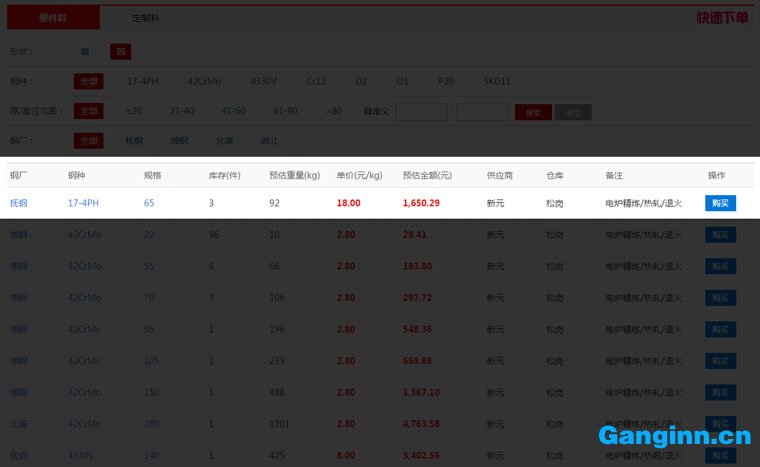Click 购买 for the highlighted 17-4PH row
The width and height of the screenshot is (760, 467).
[x=720, y=203]
